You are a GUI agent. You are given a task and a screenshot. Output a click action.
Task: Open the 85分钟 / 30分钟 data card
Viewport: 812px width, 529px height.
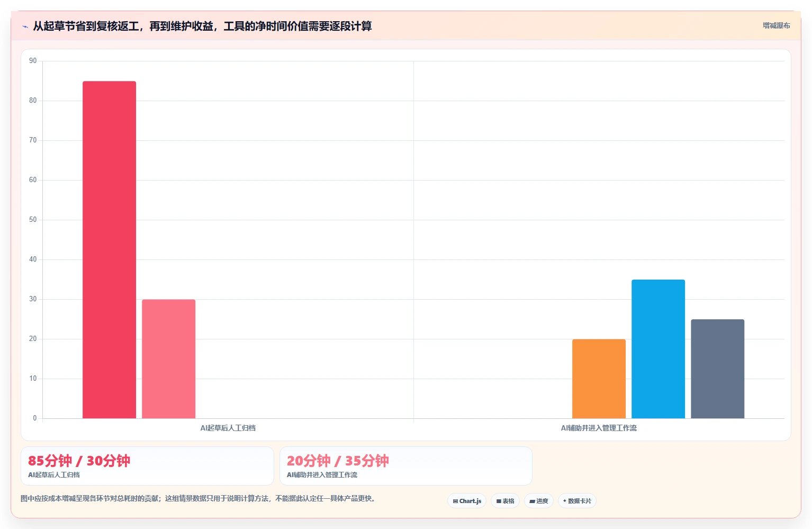pos(147,466)
